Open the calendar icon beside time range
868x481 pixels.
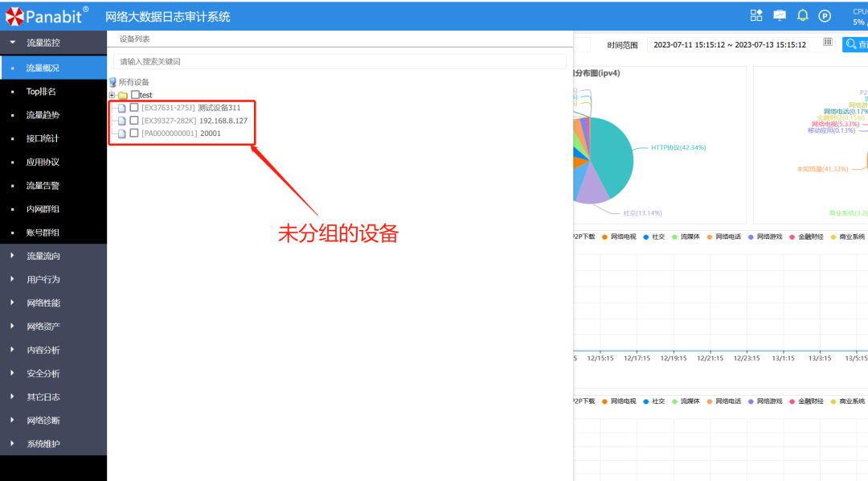coord(828,43)
